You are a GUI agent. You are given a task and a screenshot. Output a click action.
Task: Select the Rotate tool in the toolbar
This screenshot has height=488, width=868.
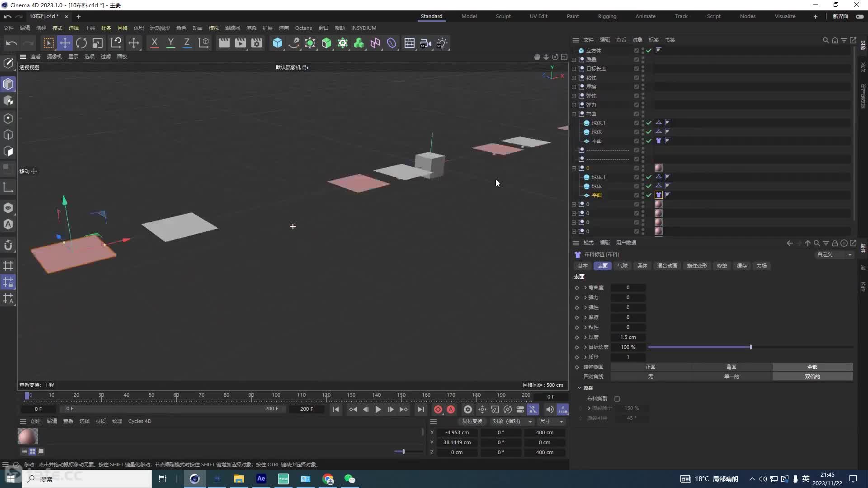pos(81,43)
